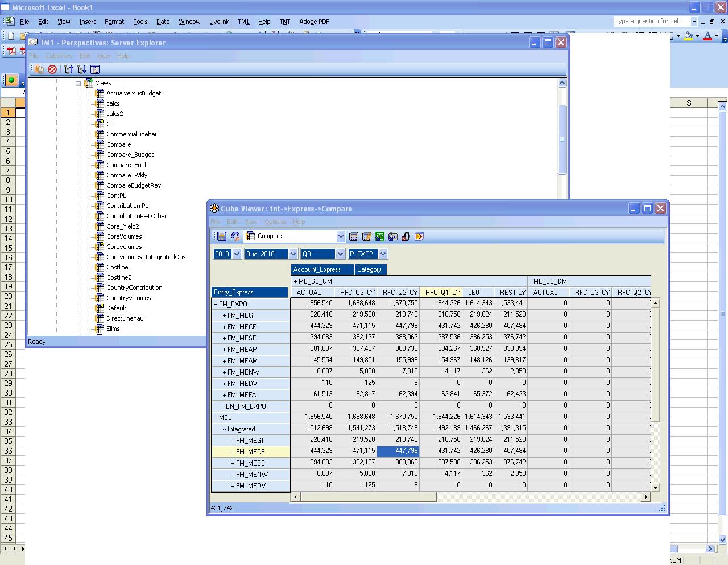Image resolution: width=728 pixels, height=565 pixels.
Task: Click the Category dimension button
Action: click(370, 269)
